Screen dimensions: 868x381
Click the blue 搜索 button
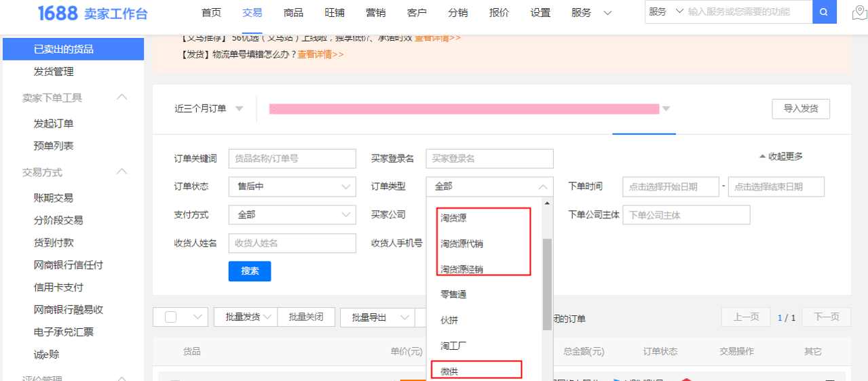point(250,271)
